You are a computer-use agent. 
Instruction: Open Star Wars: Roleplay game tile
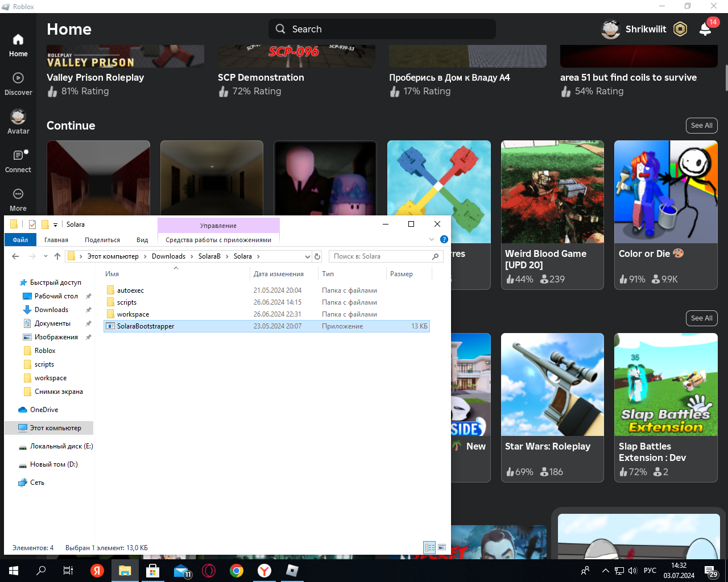click(x=552, y=408)
